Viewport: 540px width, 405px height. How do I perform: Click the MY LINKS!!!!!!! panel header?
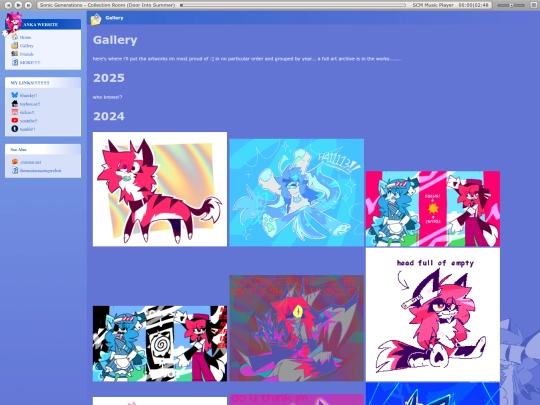point(43,83)
